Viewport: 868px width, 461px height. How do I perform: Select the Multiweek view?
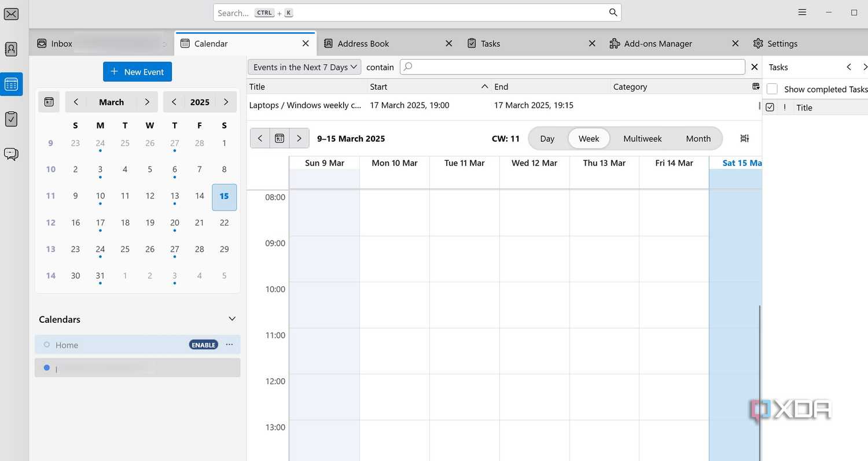tap(642, 139)
